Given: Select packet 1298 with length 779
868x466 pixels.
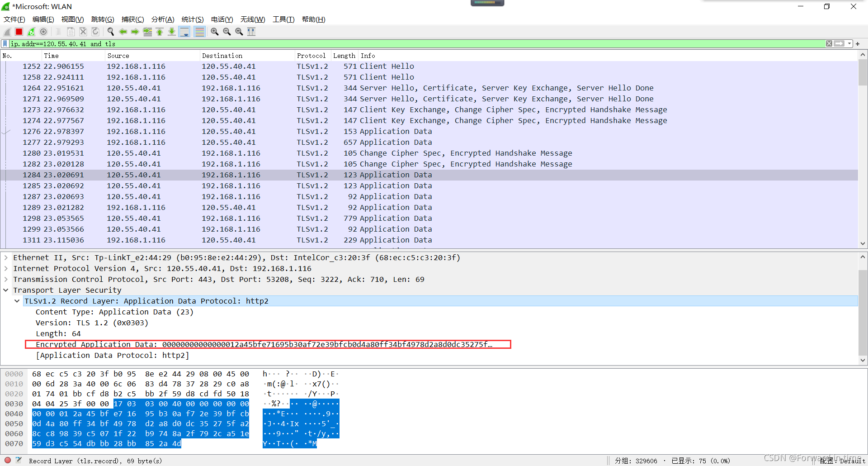Looking at the screenshot, I should click(x=429, y=219).
